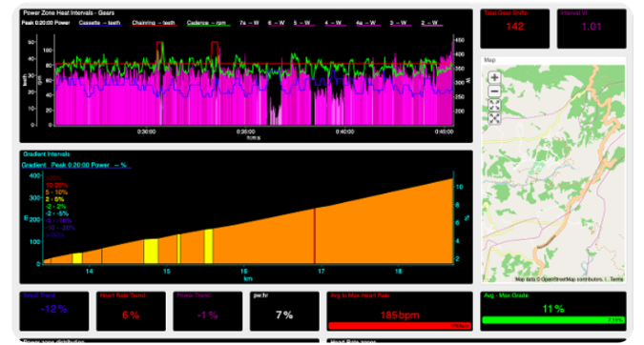This screenshot has height=345, width=644.
Task: Open the OpenStreetMap contributors link
Action: click(x=571, y=279)
